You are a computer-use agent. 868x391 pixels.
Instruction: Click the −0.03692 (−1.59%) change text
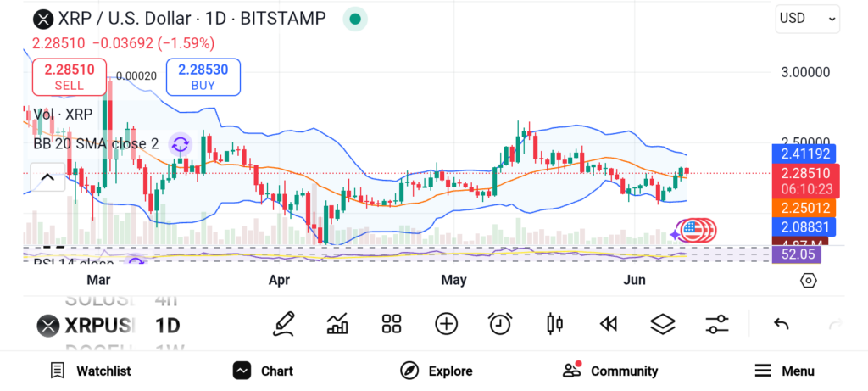[153, 43]
